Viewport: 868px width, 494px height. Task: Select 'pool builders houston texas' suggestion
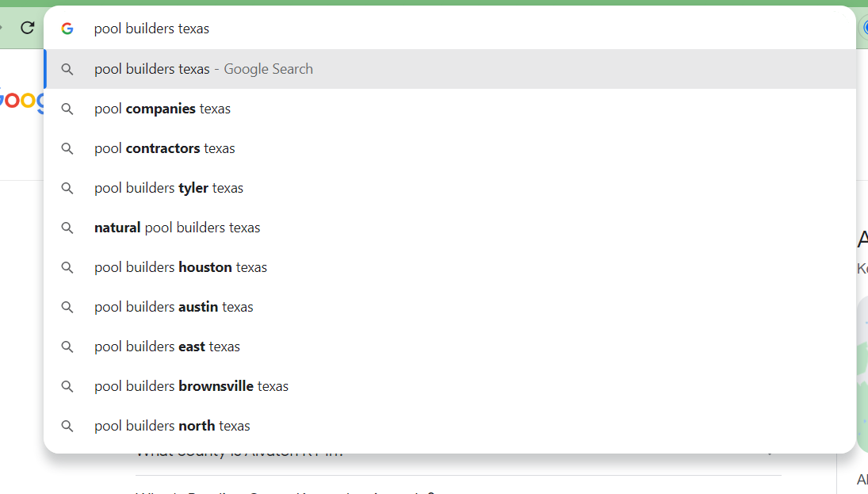pyautogui.click(x=450, y=267)
